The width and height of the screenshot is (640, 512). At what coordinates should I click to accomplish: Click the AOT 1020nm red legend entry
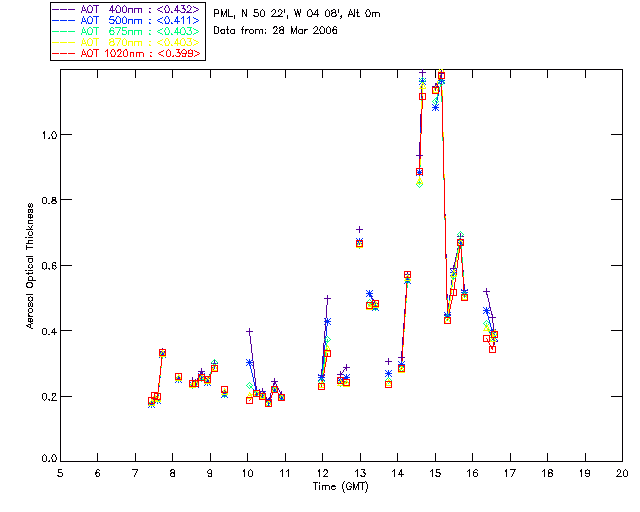pyautogui.click(x=125, y=52)
